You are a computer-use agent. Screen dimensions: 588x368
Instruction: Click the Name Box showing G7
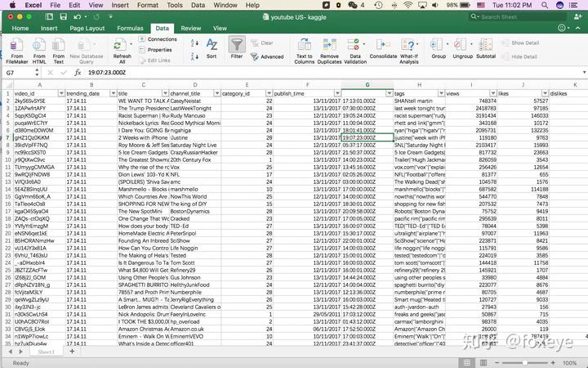point(20,73)
